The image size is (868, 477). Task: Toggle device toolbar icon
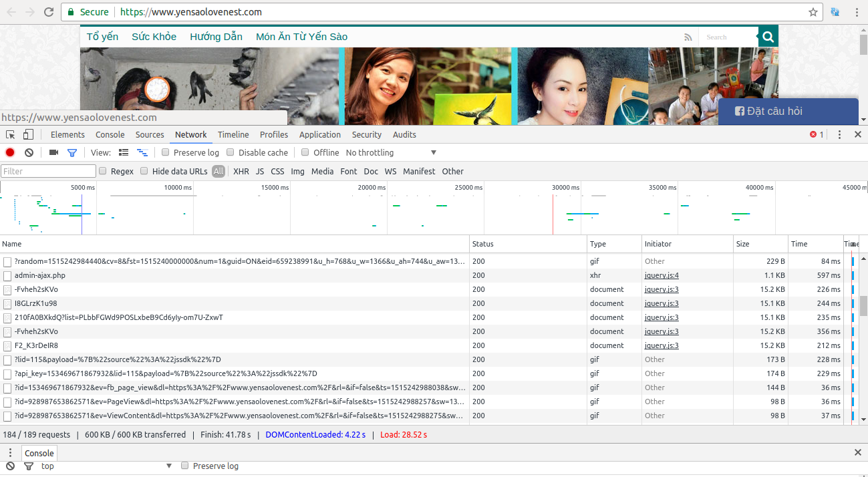click(28, 134)
